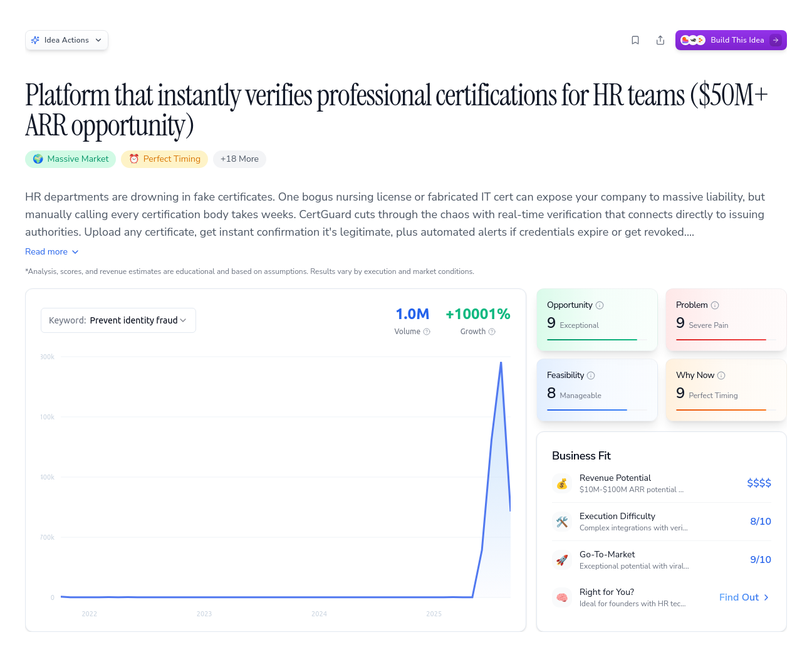Click the Build This Idea button
Screen dimensions: 812x657
tap(737, 39)
